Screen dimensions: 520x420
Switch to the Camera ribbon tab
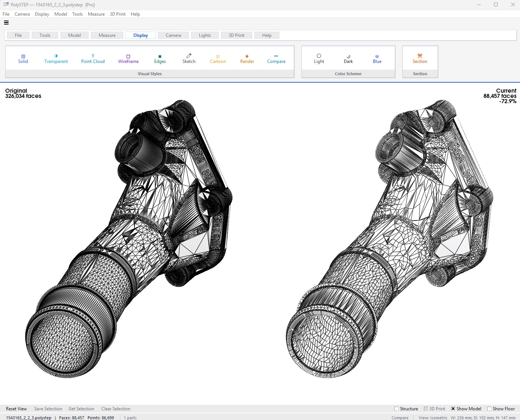coord(173,35)
